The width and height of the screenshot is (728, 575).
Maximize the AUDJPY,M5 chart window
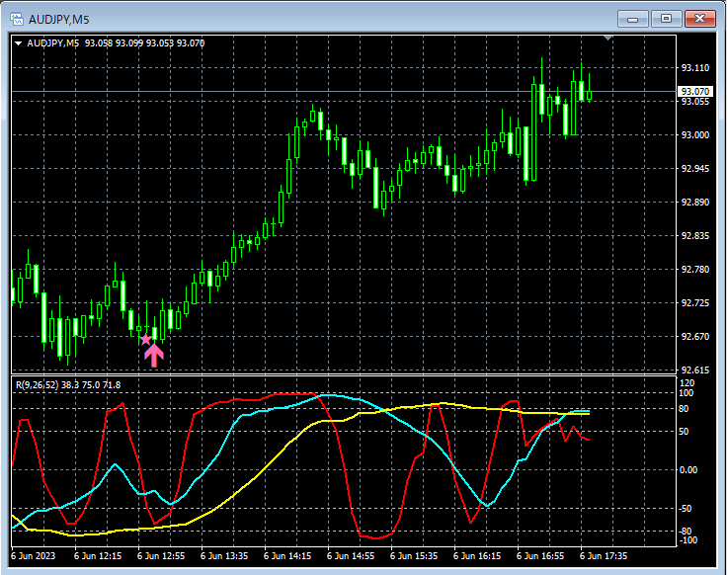tap(666, 19)
